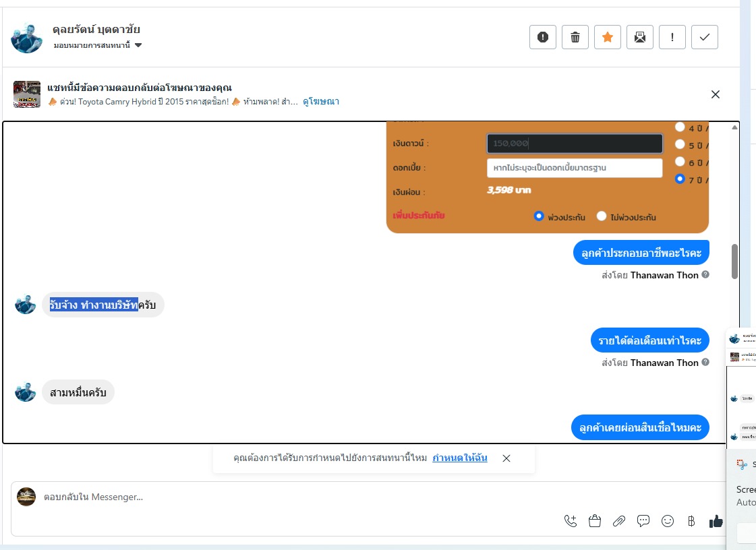The image size is (756, 550).
Task: Click the ตอบกลับใน Messenger reply field
Action: [289, 497]
